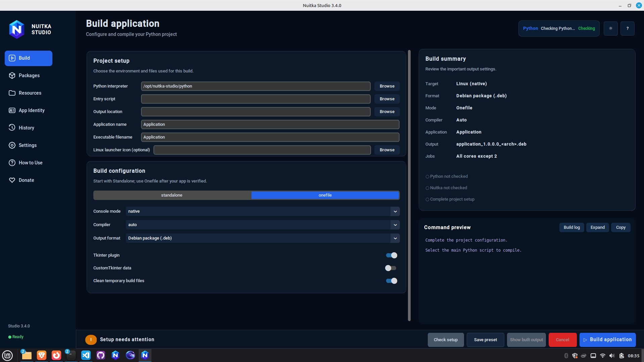Open the security shield tray icon
Viewport: 644px width, 362px height.
(575, 356)
